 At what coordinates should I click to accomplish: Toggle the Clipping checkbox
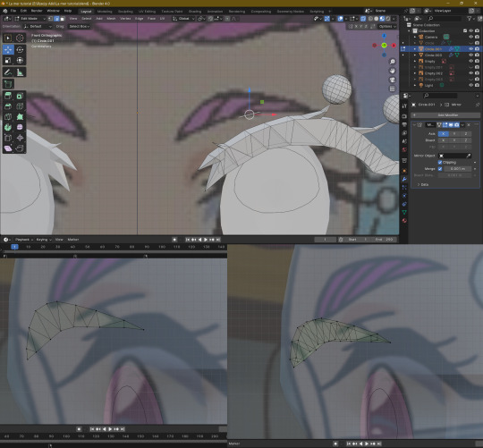pos(440,162)
